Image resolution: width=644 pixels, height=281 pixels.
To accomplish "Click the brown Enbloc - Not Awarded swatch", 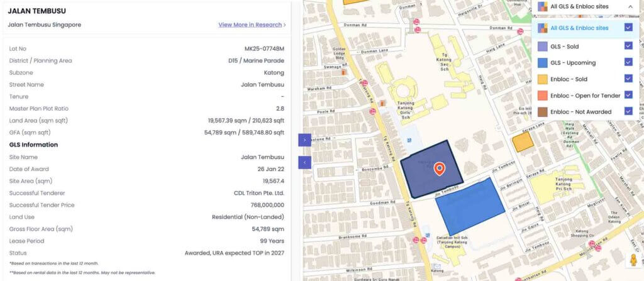I will [x=543, y=112].
